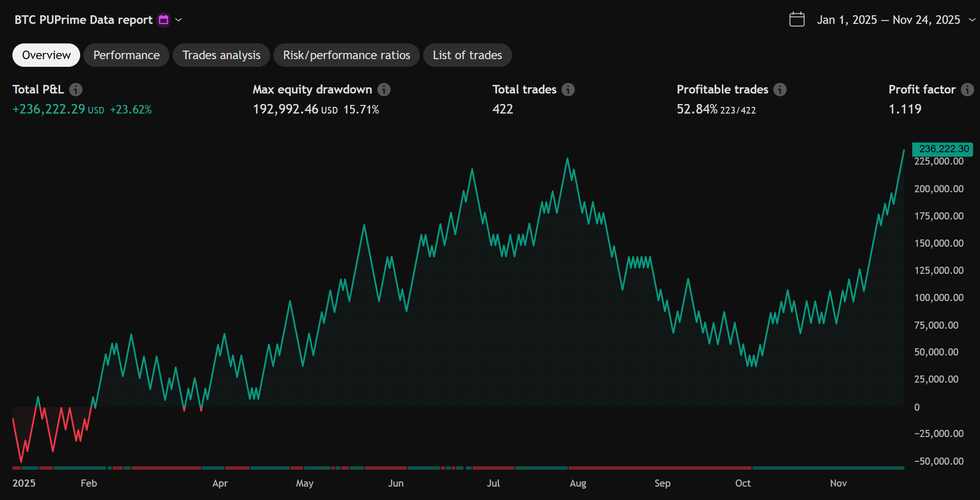This screenshot has height=500, width=980.
Task: Click the equity curve peak near Aug
Action: (x=567, y=159)
